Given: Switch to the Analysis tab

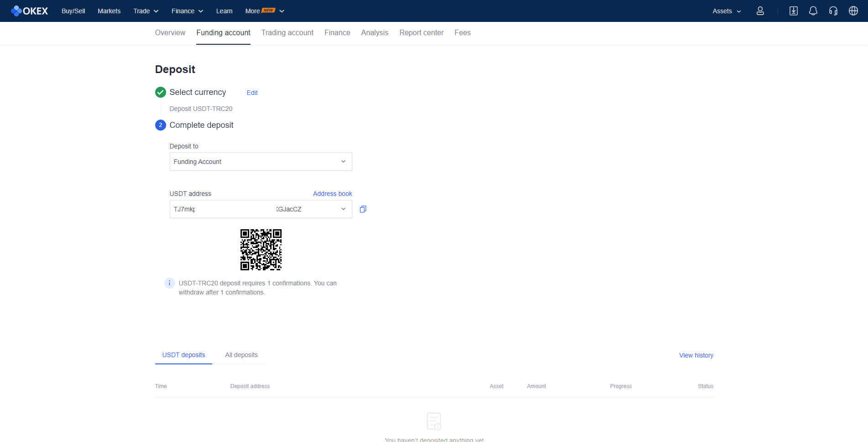Looking at the screenshot, I should 375,33.
